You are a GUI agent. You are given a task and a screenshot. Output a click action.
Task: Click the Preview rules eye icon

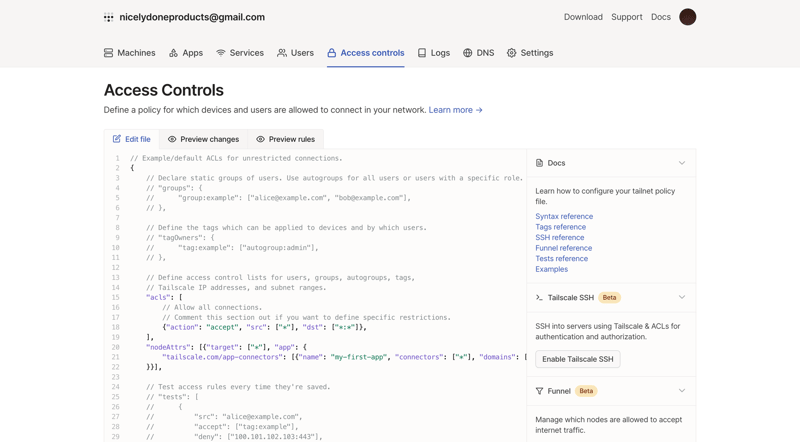pyautogui.click(x=260, y=139)
